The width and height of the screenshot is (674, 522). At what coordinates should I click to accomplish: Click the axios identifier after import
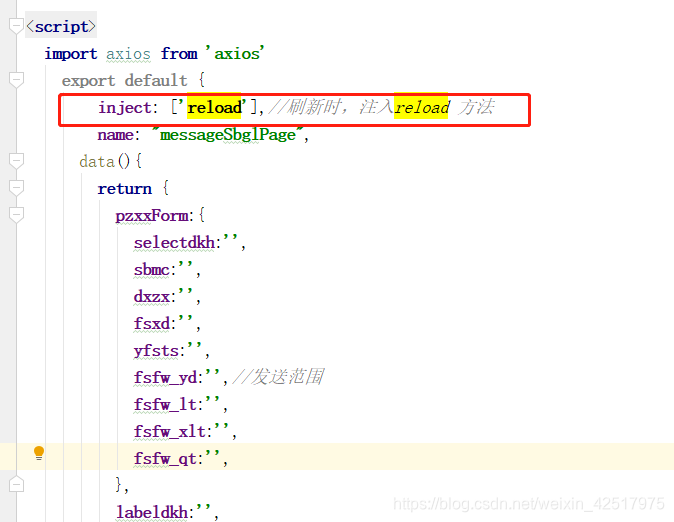[x=129, y=54]
